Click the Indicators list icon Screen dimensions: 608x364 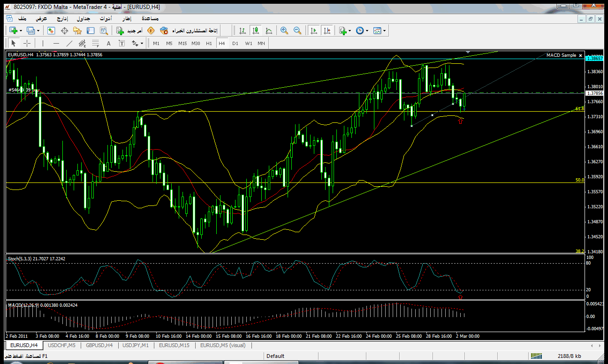[343, 30]
